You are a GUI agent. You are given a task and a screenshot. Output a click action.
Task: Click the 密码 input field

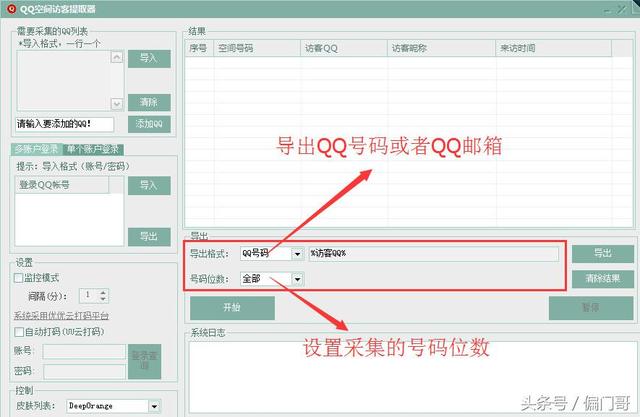(x=84, y=371)
